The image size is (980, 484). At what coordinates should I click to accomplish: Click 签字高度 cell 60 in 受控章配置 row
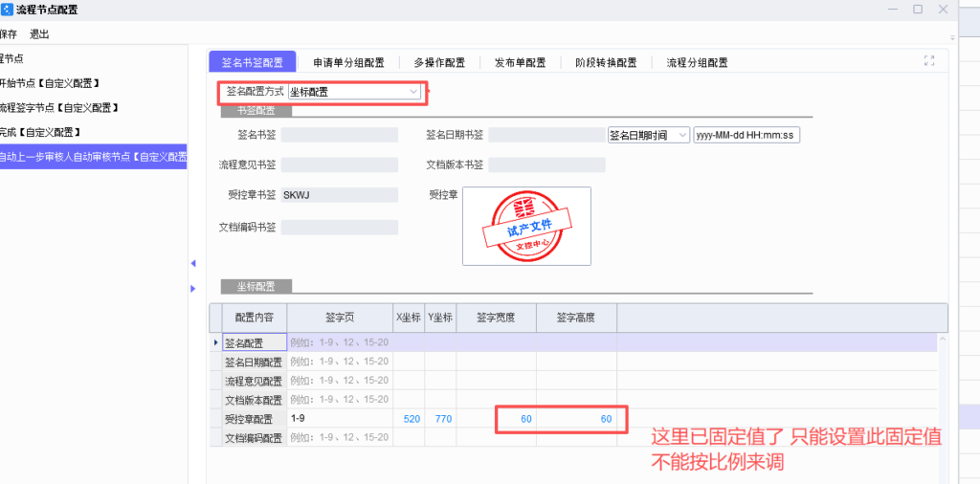[x=576, y=418]
